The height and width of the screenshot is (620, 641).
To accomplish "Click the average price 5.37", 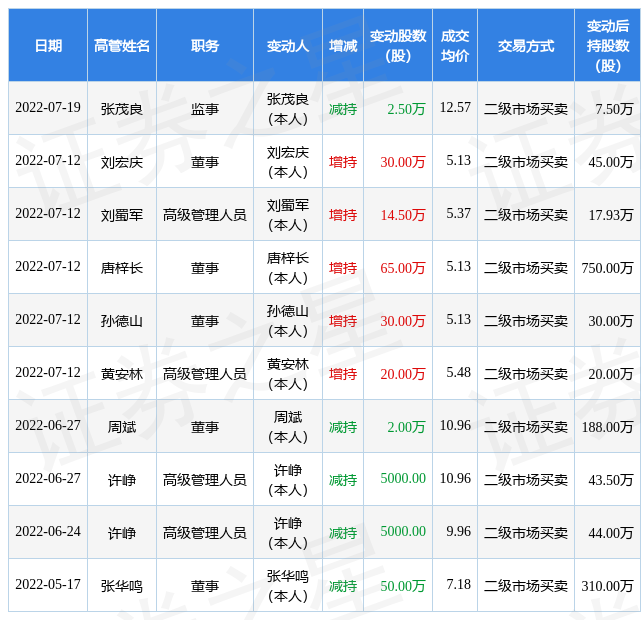I will [458, 213].
